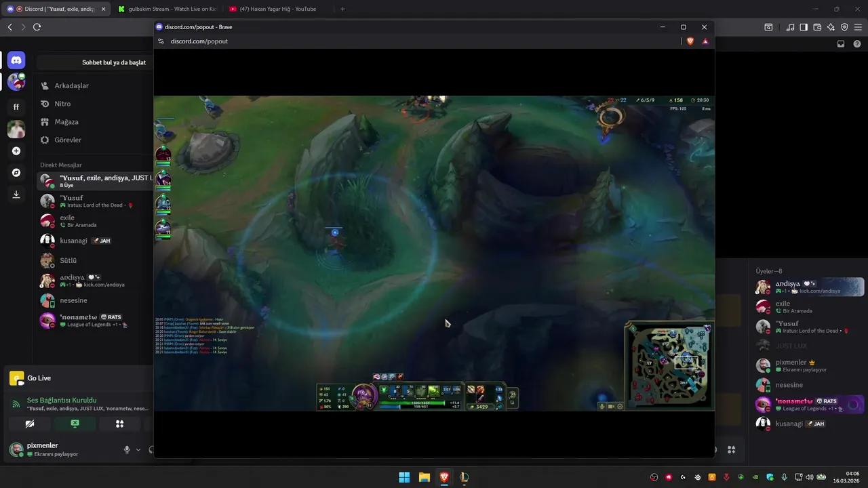Open Brave VPN shield icon
The width and height of the screenshot is (868, 488).
pos(844,27)
